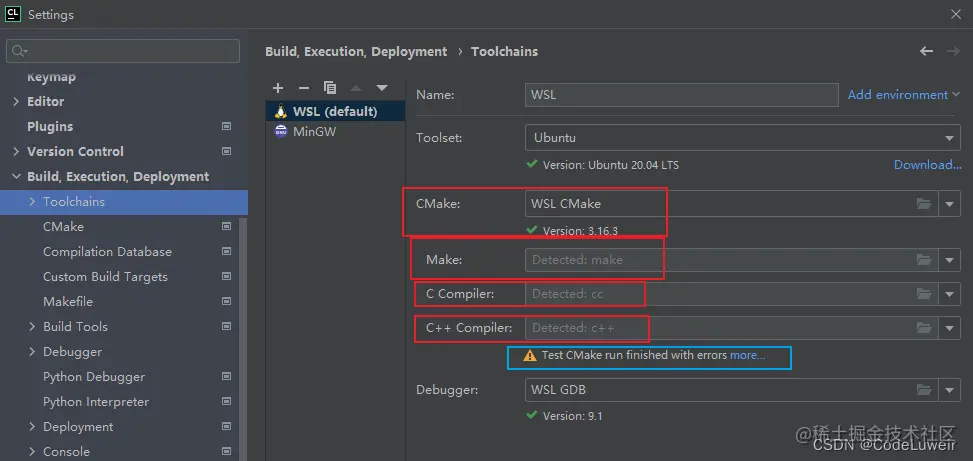Screen dimensions: 973x461
Task: Add a new toolchain with plus icon
Action: pyautogui.click(x=278, y=88)
